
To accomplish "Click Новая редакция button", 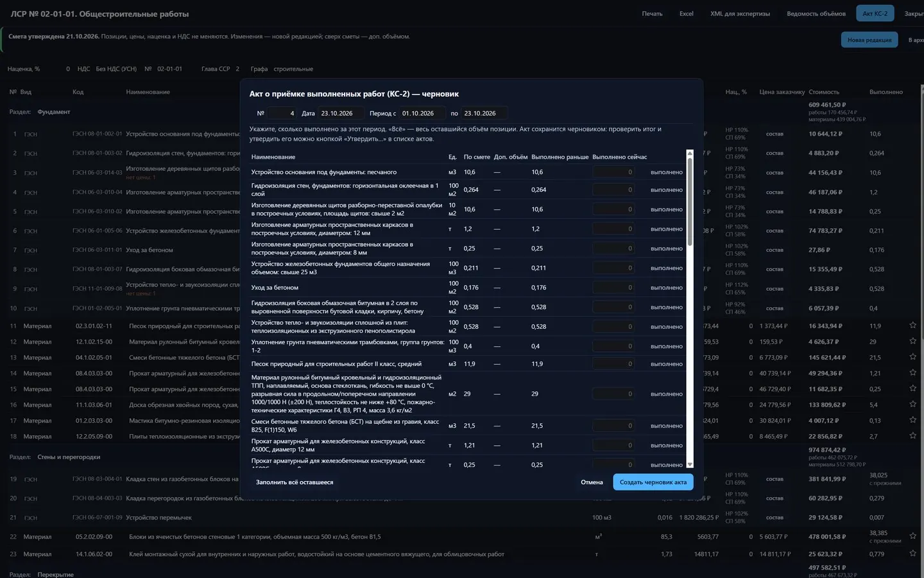I will (869, 40).
